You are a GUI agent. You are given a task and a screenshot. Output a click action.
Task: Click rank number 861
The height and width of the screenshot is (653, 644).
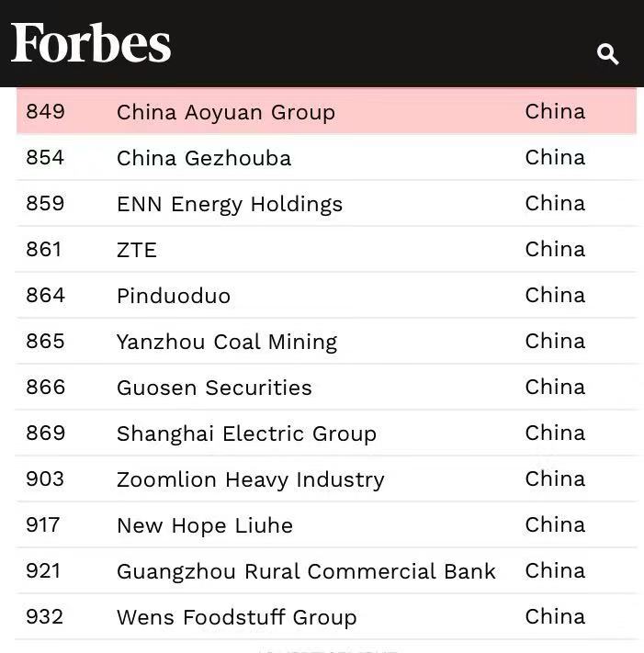[43, 249]
